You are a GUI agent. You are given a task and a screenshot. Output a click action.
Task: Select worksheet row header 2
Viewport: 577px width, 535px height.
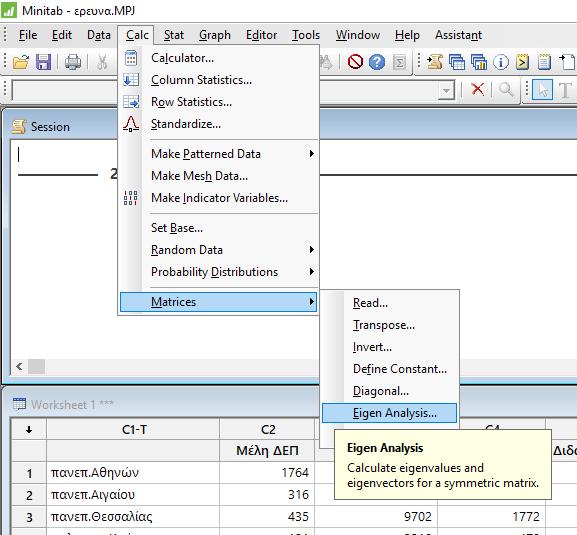tap(29, 495)
